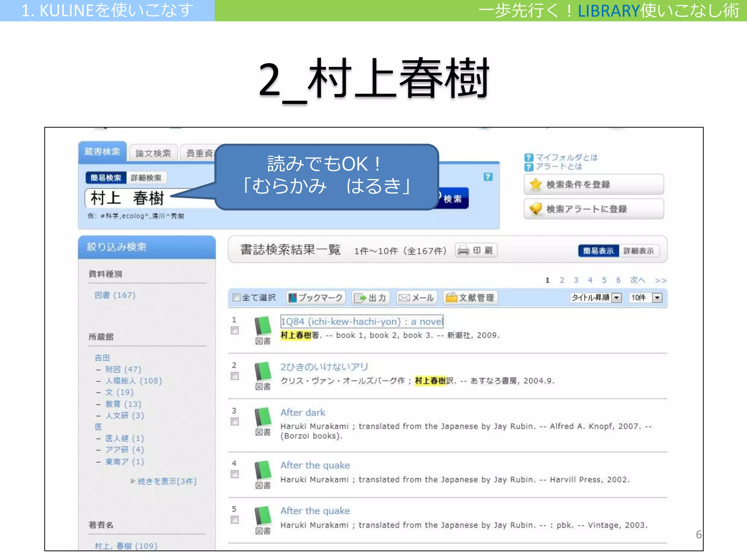The width and height of the screenshot is (747, 560).
Task: Click the bell icon on 検索アラートに登録
Action: click(535, 209)
